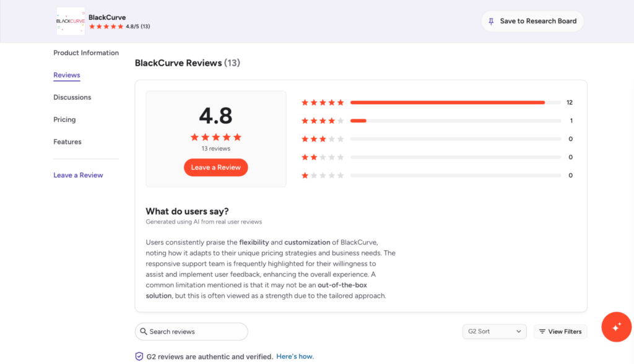
Task: Open the View Filters panel
Action: click(x=560, y=331)
